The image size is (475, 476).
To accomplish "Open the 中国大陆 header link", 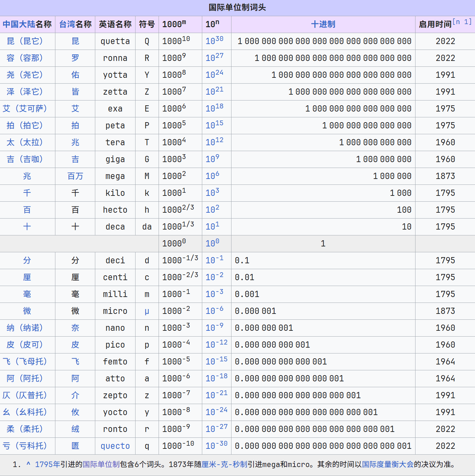I will pyautogui.click(x=19, y=24).
